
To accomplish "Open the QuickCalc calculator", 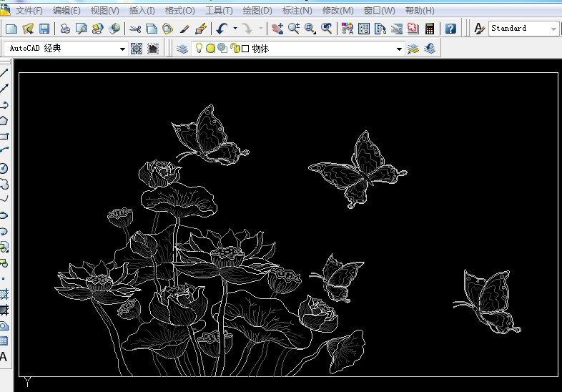I will (x=430, y=29).
